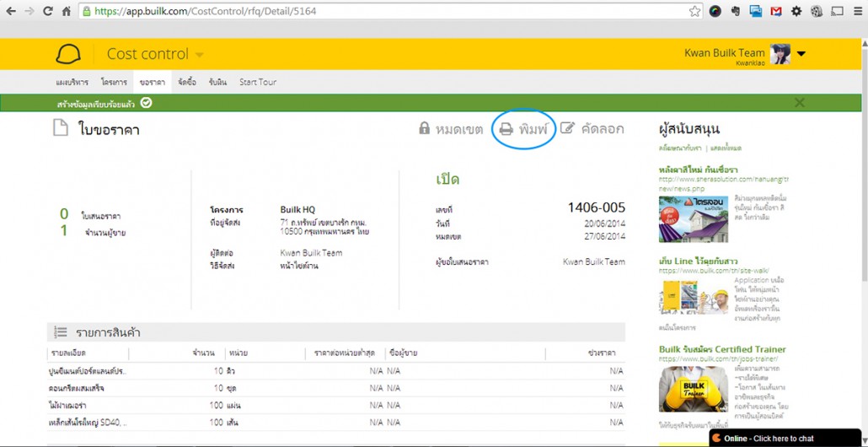
Task: Open the gear extension icon in the browser toolbar
Action: (796, 11)
